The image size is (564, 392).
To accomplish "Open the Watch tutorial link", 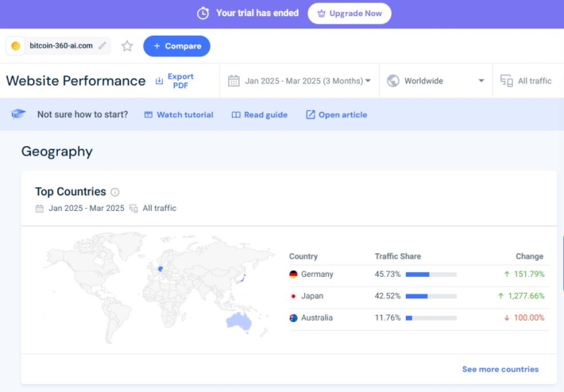I will [x=185, y=114].
